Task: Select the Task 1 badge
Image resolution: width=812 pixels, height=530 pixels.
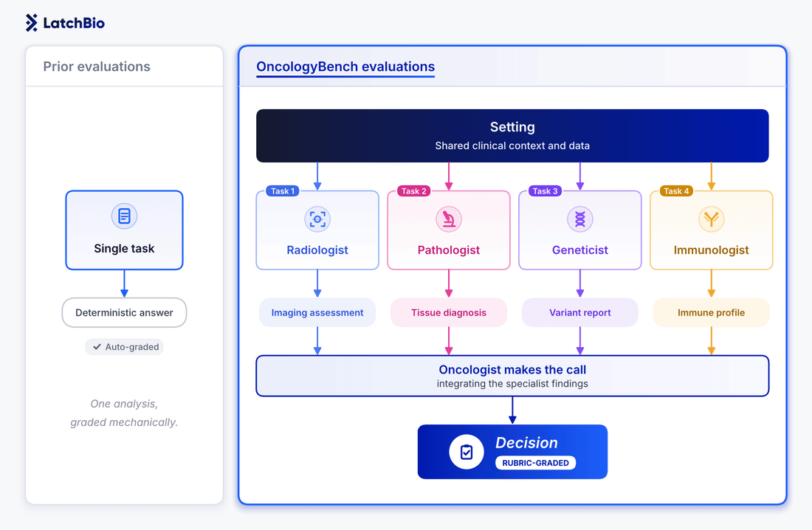Action: pyautogui.click(x=282, y=191)
